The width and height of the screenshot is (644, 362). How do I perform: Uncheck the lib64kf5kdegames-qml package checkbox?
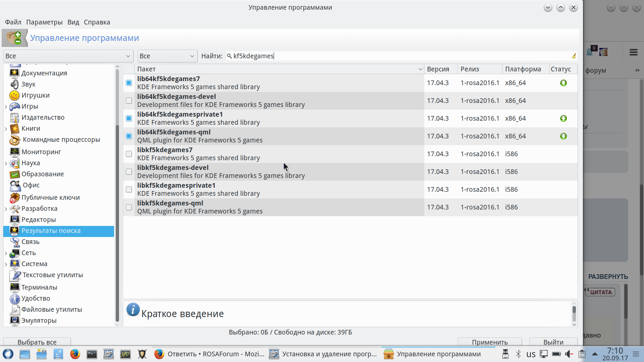tap(129, 136)
